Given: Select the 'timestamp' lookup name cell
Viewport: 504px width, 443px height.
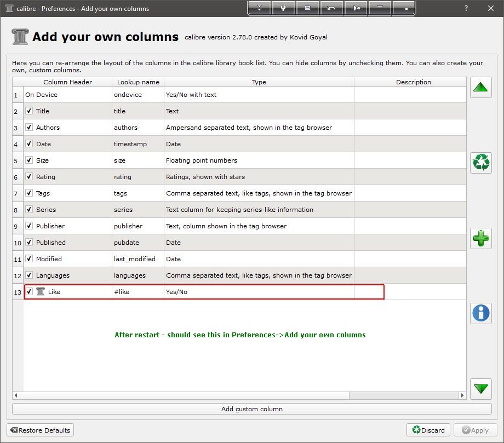Looking at the screenshot, I should click(x=138, y=144).
